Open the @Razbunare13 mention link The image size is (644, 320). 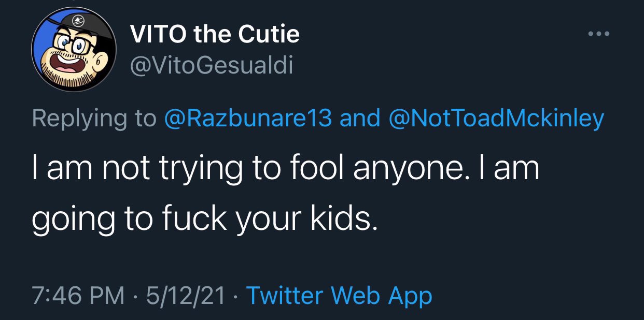pyautogui.click(x=247, y=119)
